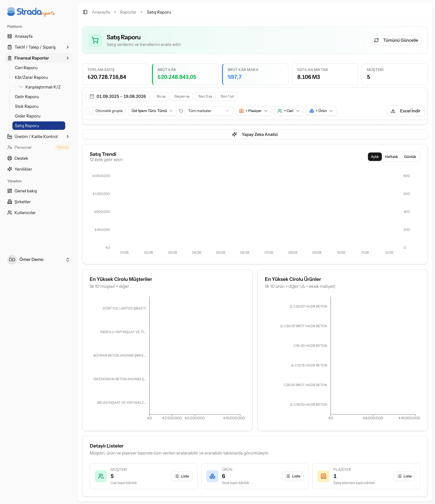The width and height of the screenshot is (435, 504).
Task: Click the Tümünü Güncelle button
Action: click(x=396, y=40)
